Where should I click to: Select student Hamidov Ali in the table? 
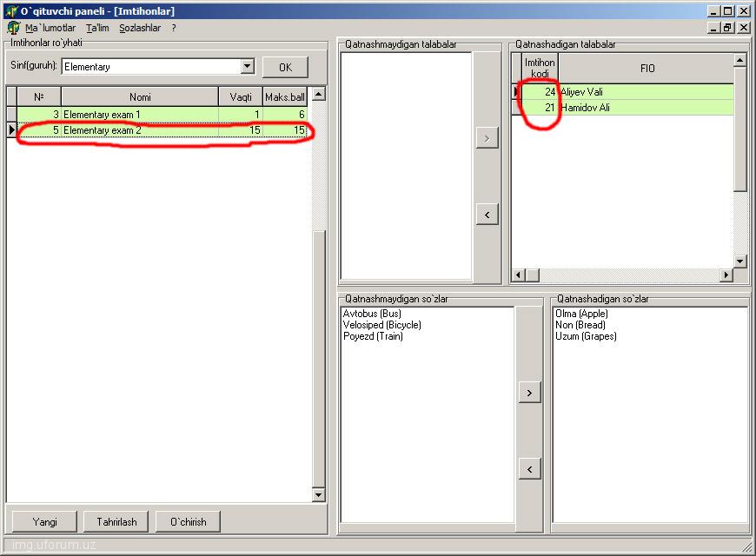585,108
